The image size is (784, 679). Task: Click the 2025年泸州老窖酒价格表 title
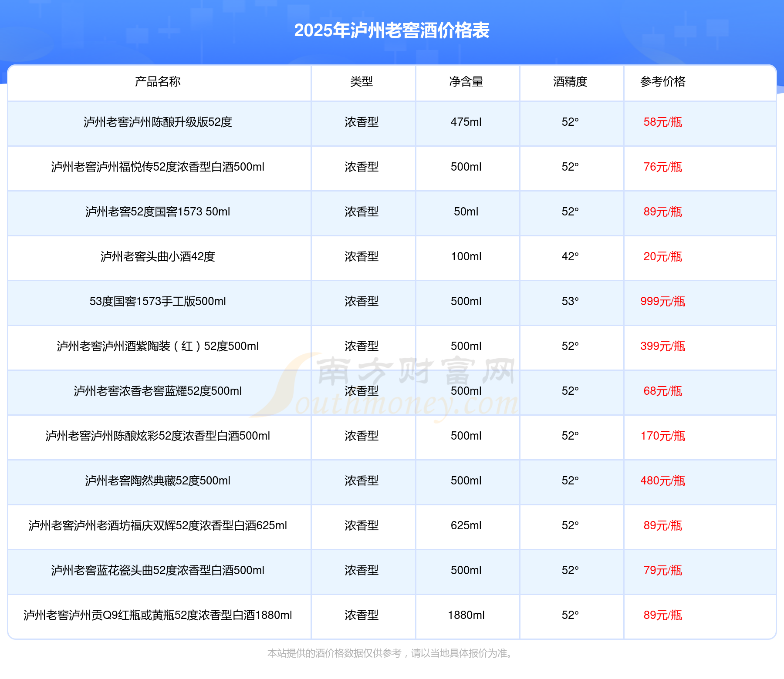[392, 30]
